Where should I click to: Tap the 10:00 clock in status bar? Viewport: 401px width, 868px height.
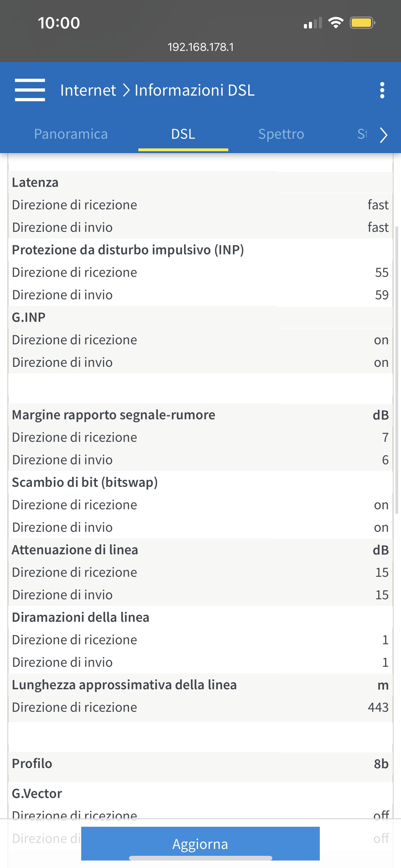point(59,23)
